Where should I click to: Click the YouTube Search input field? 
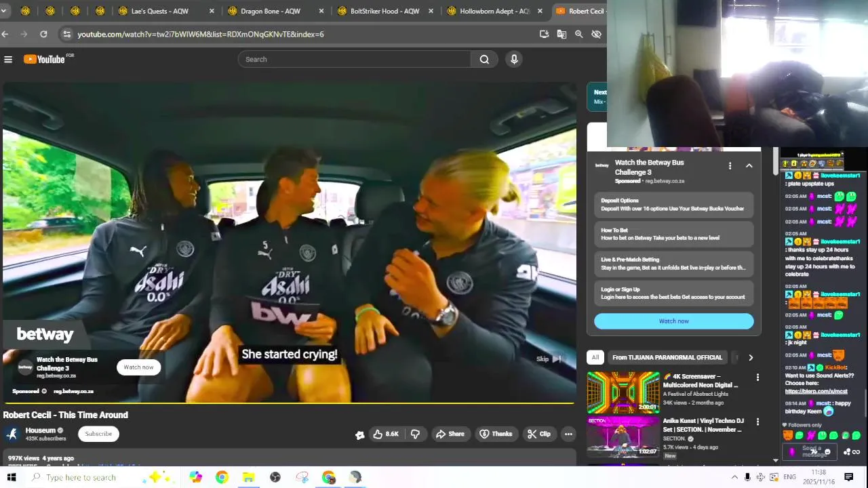point(354,60)
